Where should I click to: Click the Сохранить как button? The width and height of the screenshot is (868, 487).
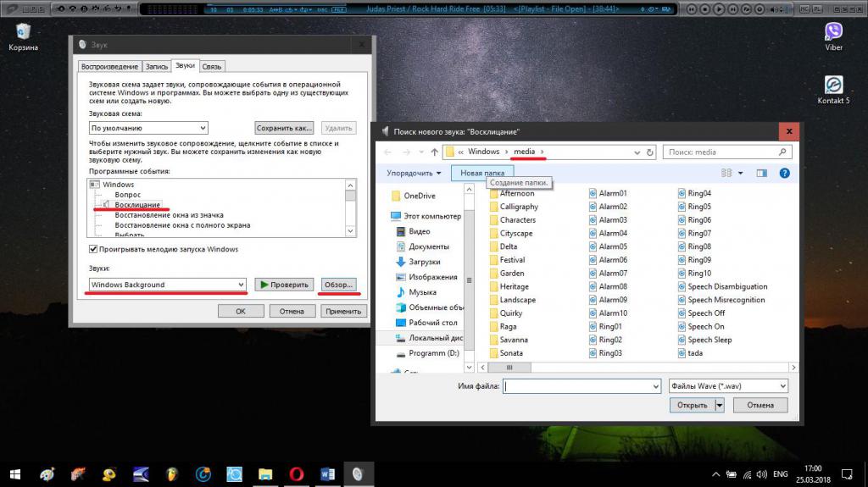click(284, 128)
